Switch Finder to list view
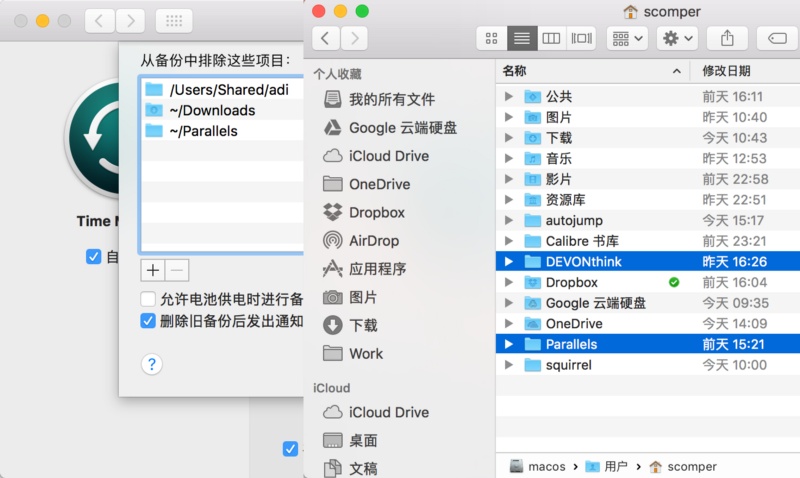 521,38
